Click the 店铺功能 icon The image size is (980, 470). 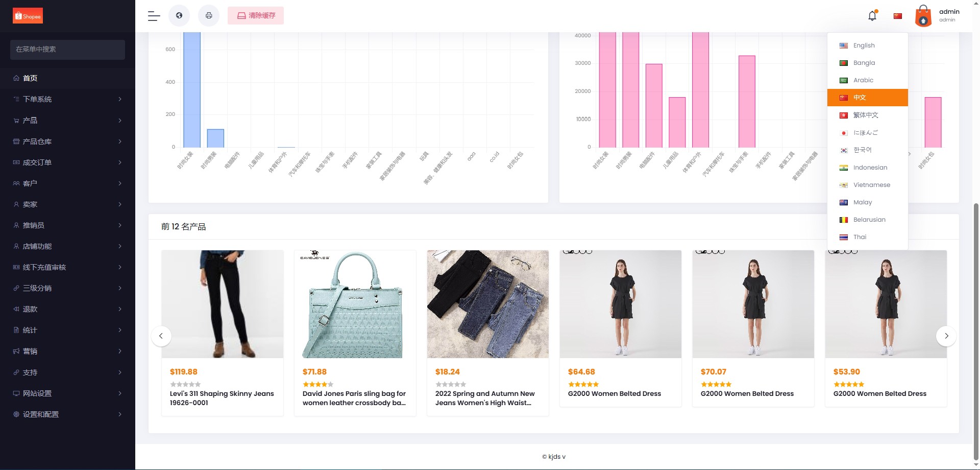(x=16, y=246)
